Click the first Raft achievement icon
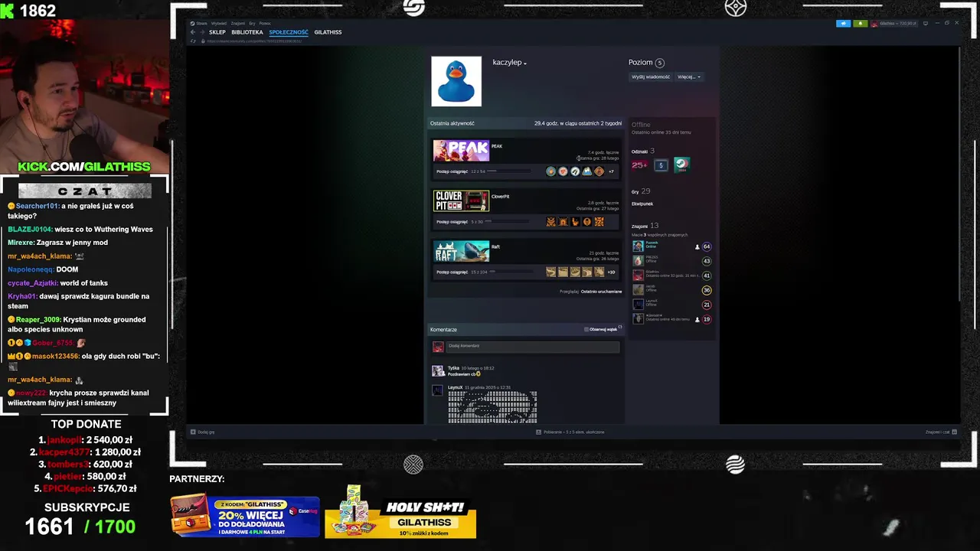Viewport: 980px width, 551px height. pos(550,272)
